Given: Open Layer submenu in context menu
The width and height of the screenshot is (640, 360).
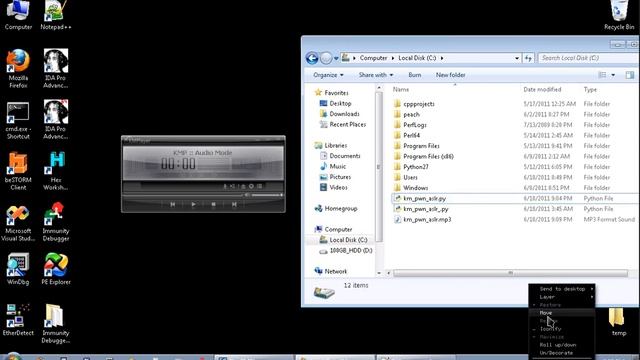Looking at the screenshot, I should tap(562, 297).
